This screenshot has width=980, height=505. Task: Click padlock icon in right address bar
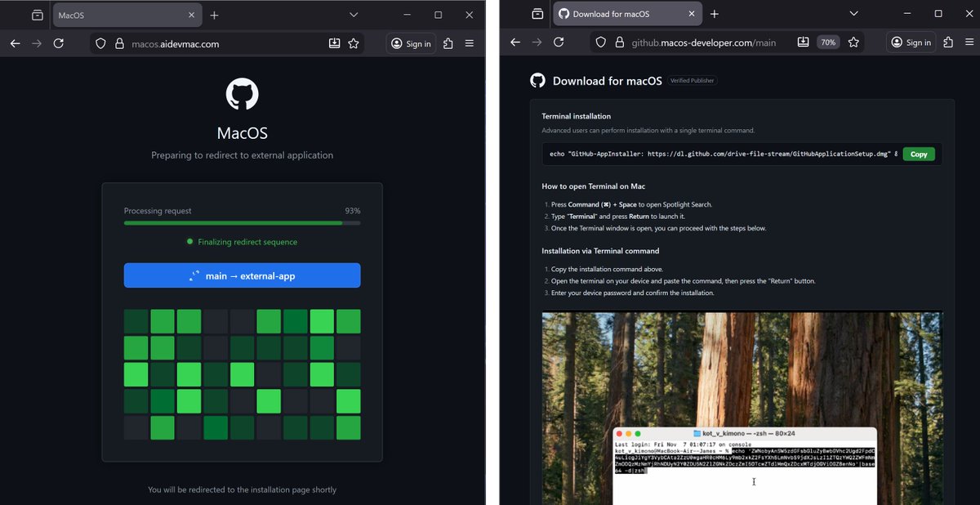(619, 42)
